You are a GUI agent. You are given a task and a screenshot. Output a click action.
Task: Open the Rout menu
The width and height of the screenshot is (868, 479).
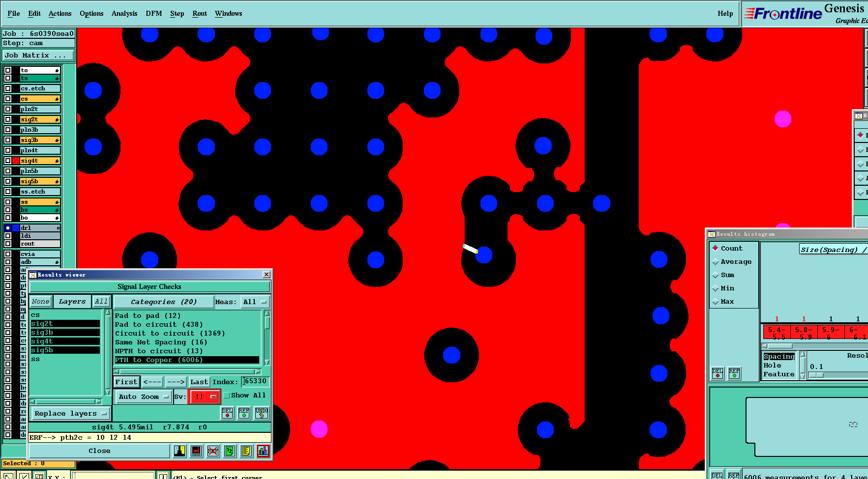pos(200,13)
